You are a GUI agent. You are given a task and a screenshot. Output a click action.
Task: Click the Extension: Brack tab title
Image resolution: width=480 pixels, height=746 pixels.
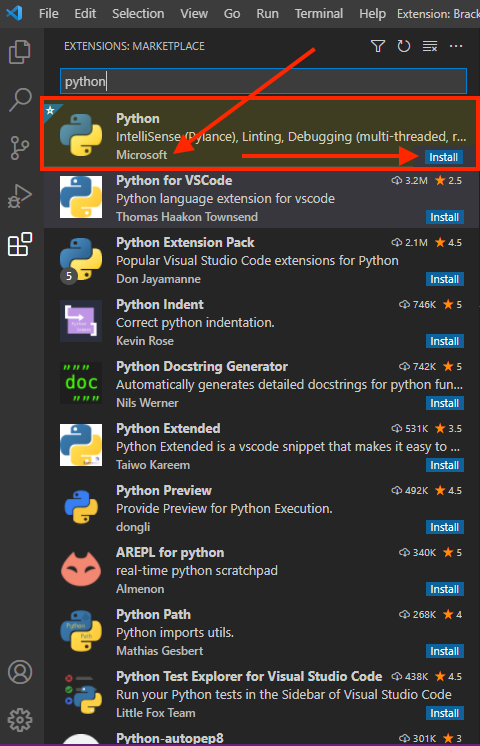click(x=438, y=14)
